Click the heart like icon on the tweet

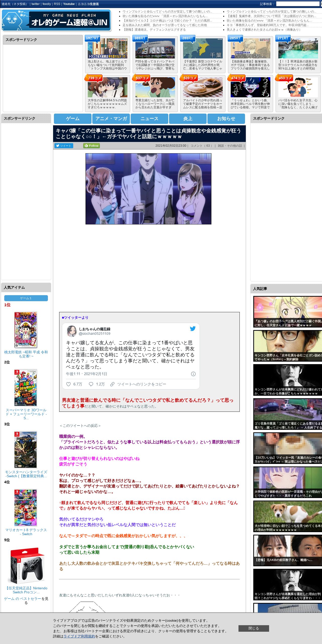point(68,384)
